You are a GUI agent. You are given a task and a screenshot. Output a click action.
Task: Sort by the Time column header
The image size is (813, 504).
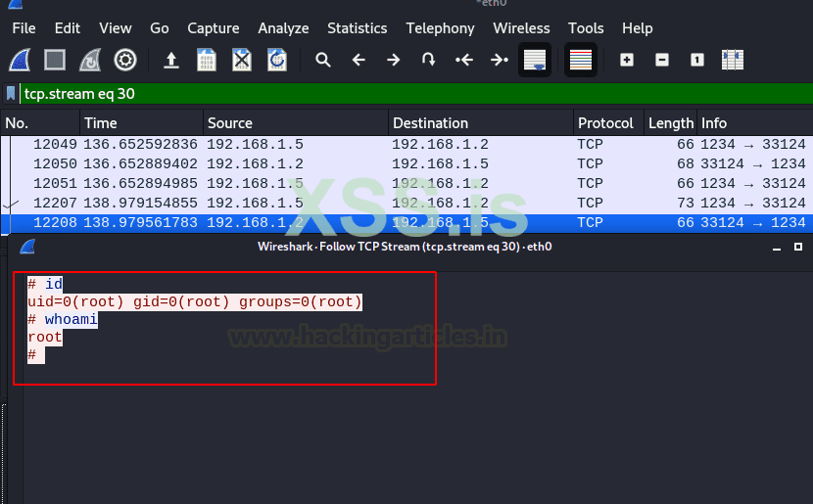tap(142, 123)
